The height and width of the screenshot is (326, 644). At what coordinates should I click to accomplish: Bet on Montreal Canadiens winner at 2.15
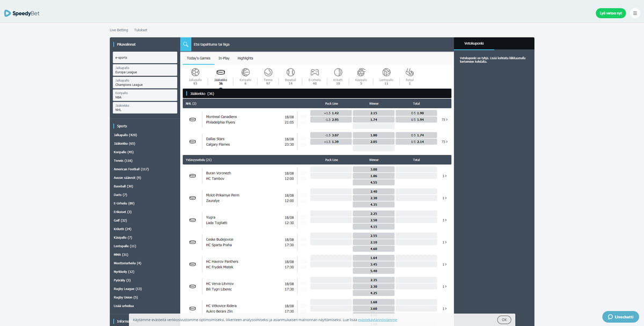[374, 113]
